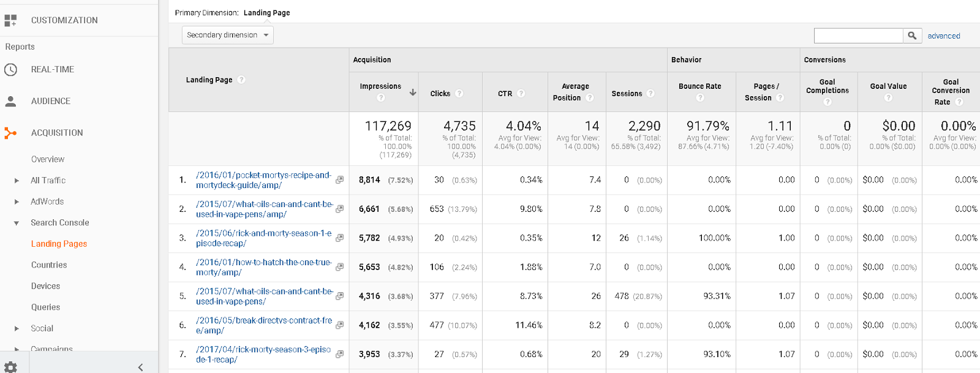Click total clicks value 4,735

pyautogui.click(x=459, y=126)
